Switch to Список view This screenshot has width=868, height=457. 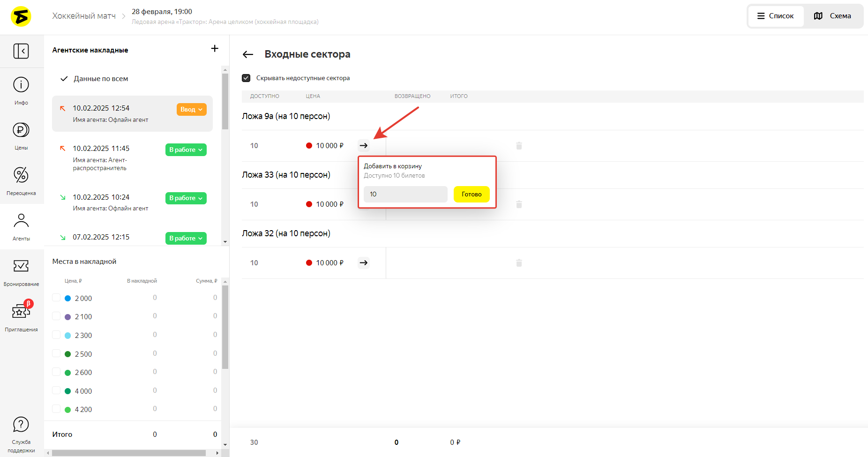point(776,16)
